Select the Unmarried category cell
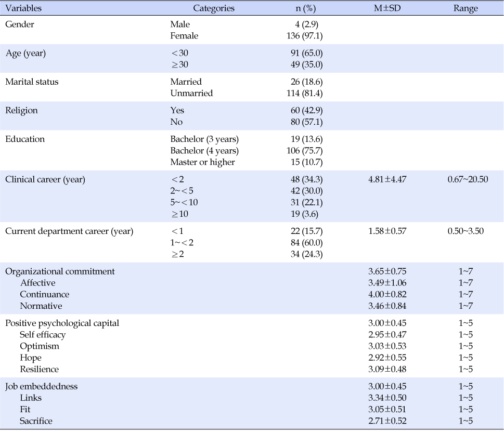 click(191, 93)
